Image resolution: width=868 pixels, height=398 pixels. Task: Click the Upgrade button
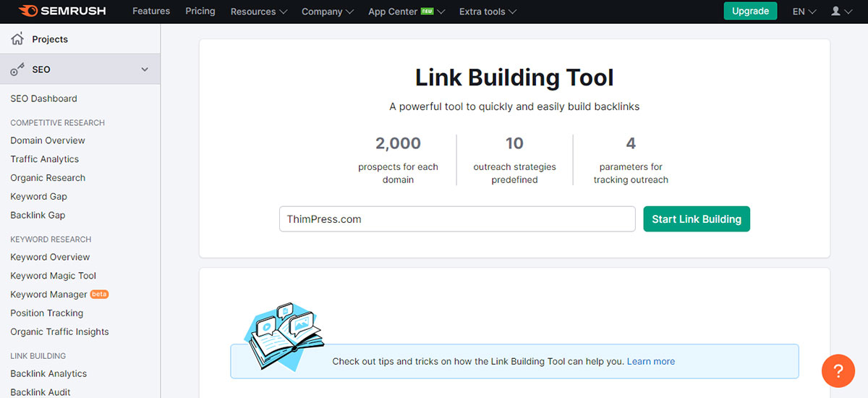751,11
